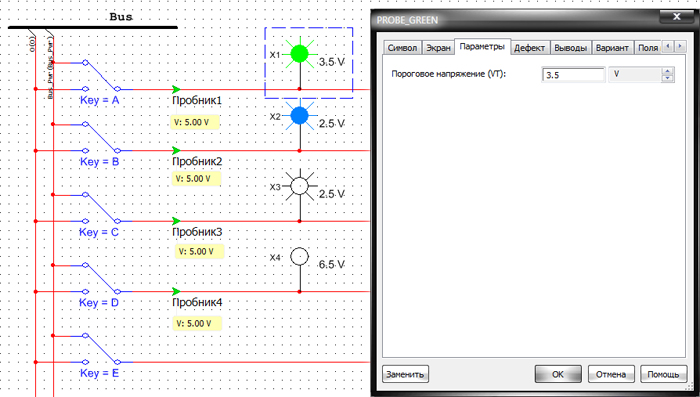Select the green X1 probe lamp
This screenshot has width=700, height=397.
[300, 54]
